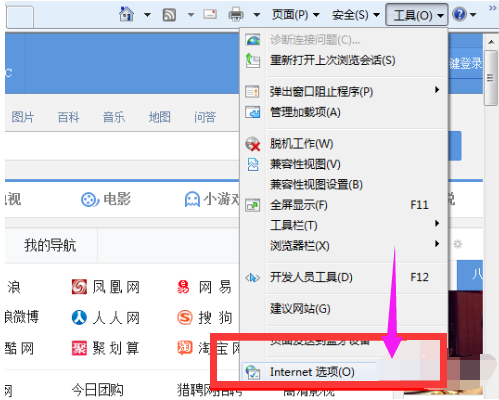Select 全屏显示(F) menu item
499x400 pixels.
click(343, 205)
